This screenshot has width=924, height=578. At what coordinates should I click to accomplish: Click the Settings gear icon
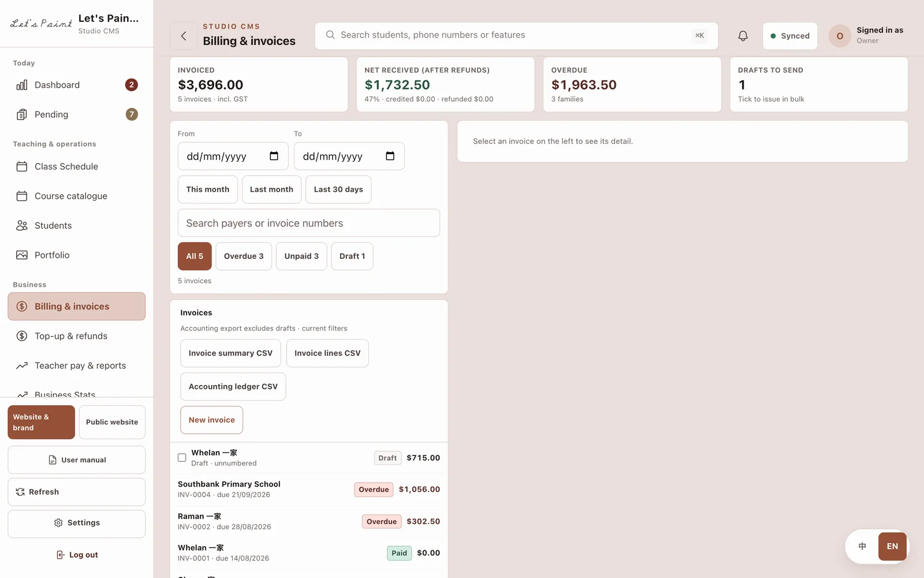click(58, 523)
